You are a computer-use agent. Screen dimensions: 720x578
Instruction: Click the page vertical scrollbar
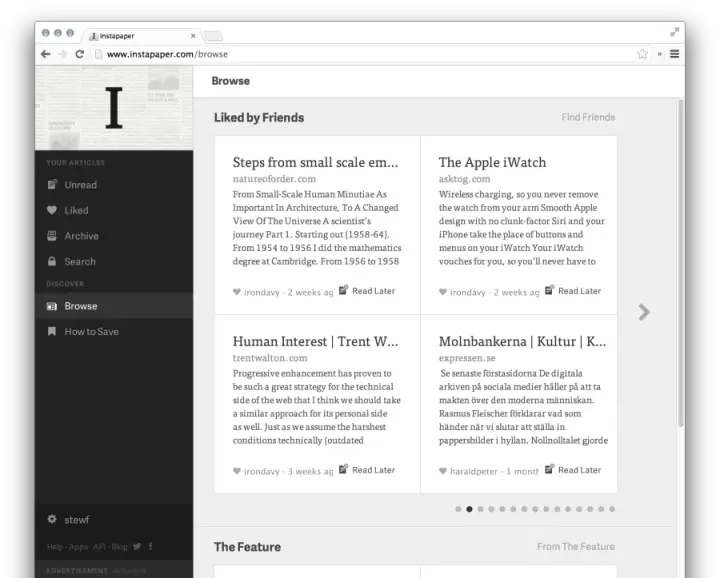click(x=681, y=264)
